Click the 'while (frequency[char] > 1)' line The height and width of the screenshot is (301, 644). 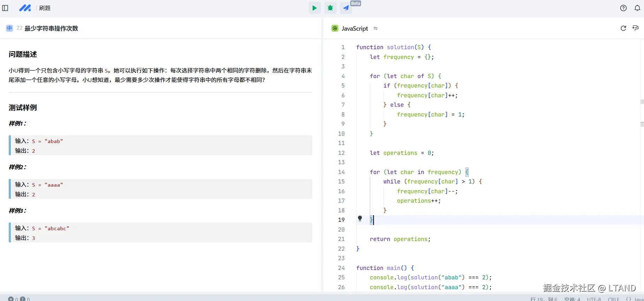433,181
